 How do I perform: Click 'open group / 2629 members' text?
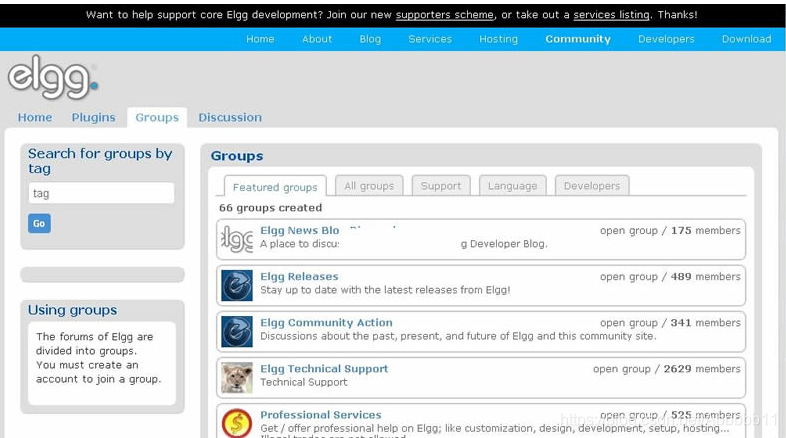click(667, 369)
